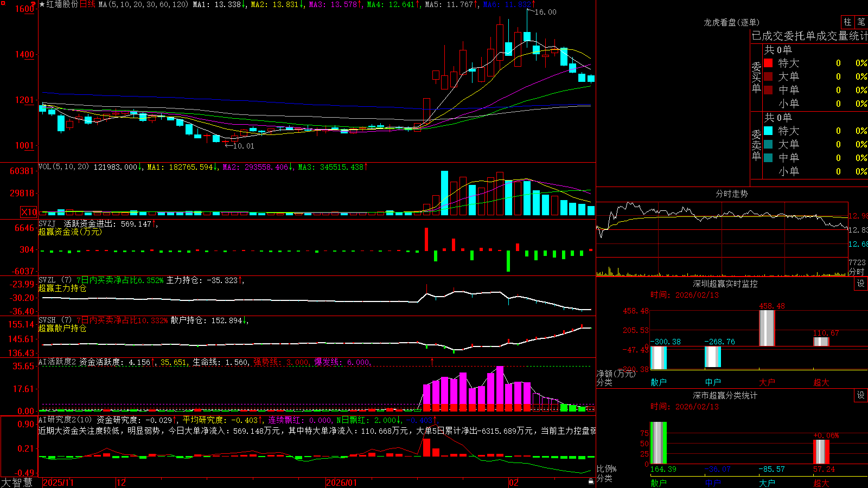Click red 特大 swatch in 委买单
Screen dimensions: 868x488
click(768, 63)
